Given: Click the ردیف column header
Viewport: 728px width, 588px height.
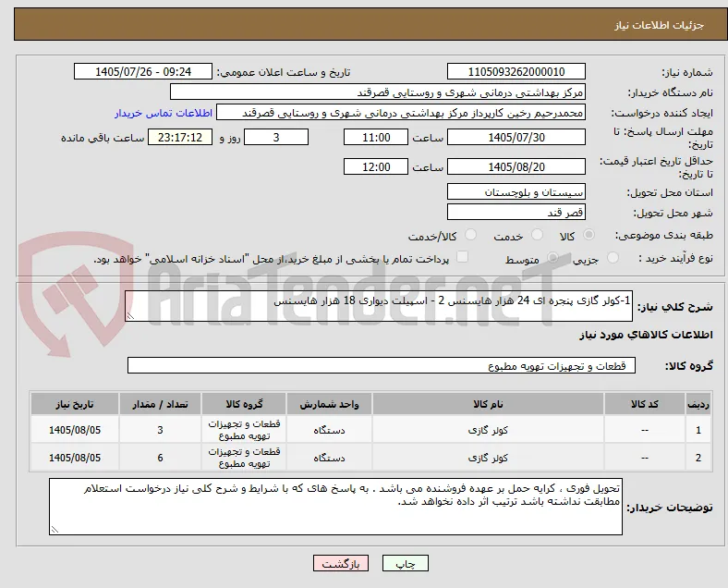Looking at the screenshot, I should 698,404.
